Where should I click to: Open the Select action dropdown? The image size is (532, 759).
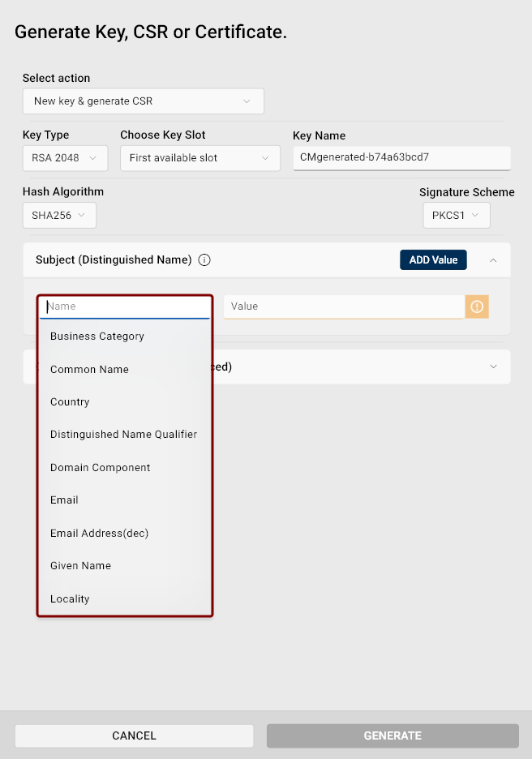pos(143,101)
